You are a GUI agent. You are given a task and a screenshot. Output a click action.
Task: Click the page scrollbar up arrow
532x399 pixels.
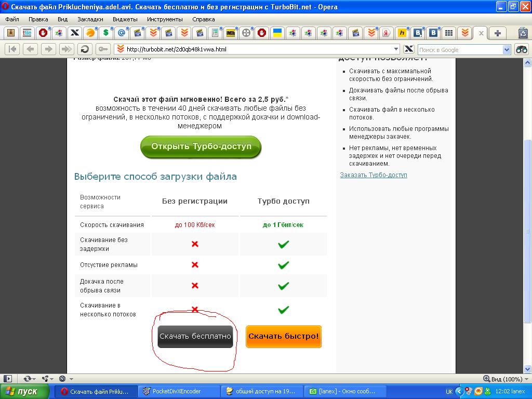coord(528,62)
